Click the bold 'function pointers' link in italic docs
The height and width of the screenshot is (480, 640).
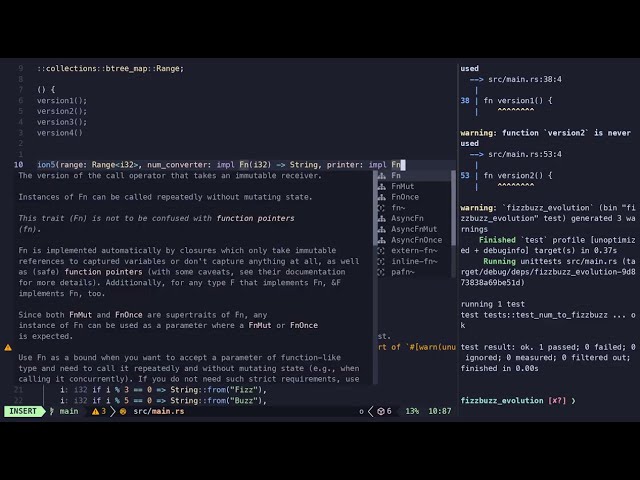coord(256,218)
